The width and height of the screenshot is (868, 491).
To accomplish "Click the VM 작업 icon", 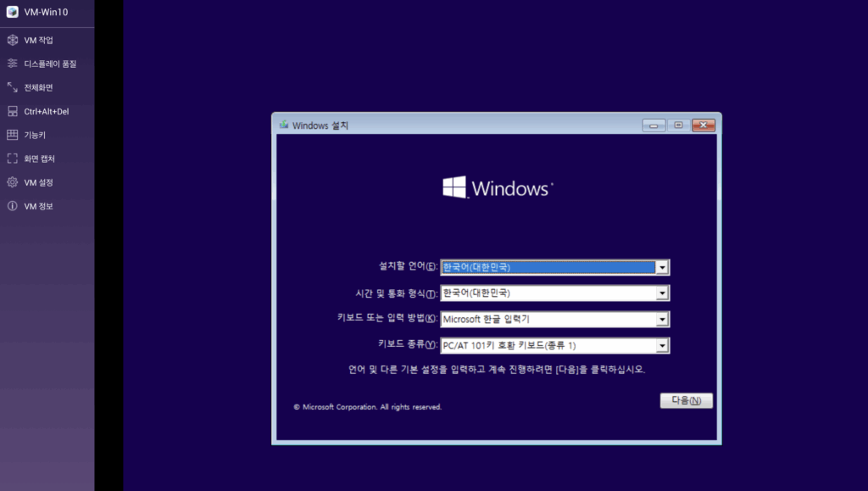I will (x=12, y=40).
